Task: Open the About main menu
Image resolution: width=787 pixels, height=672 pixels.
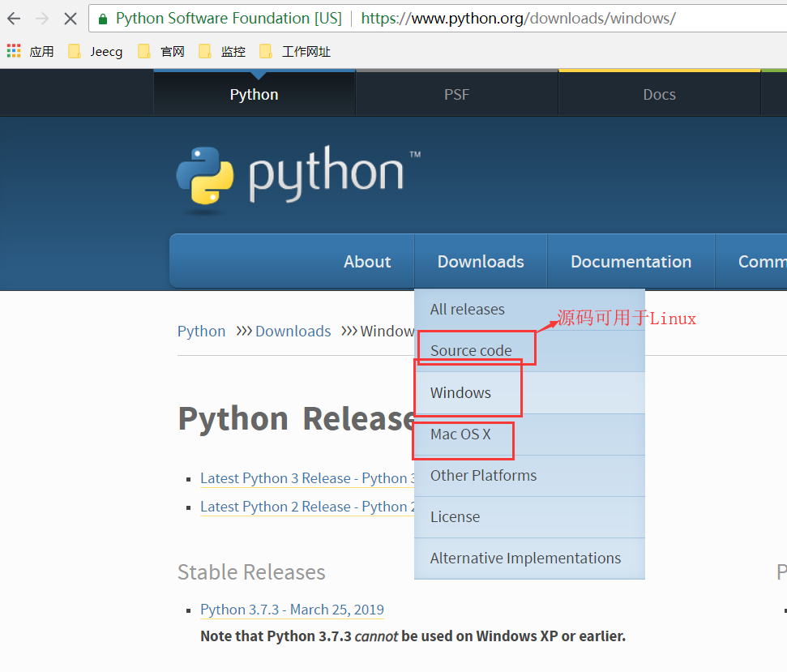Action: (367, 262)
